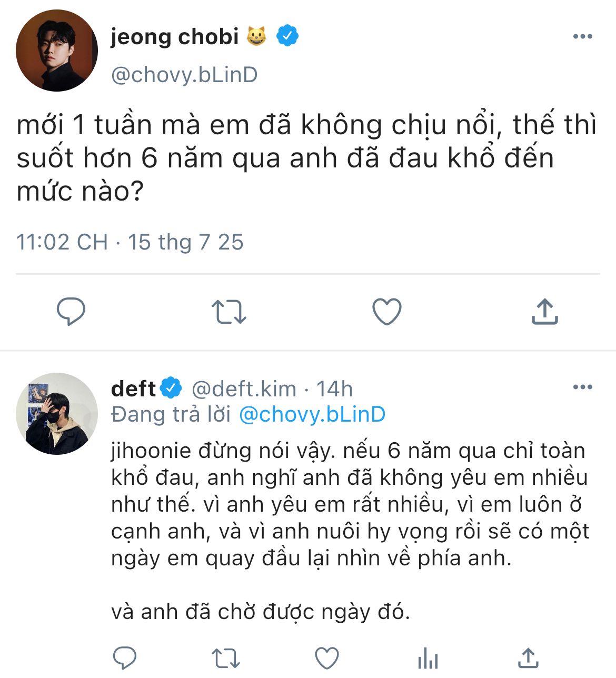Open jeong chobi's profile picture
The height and width of the screenshot is (678, 616).
(x=57, y=51)
